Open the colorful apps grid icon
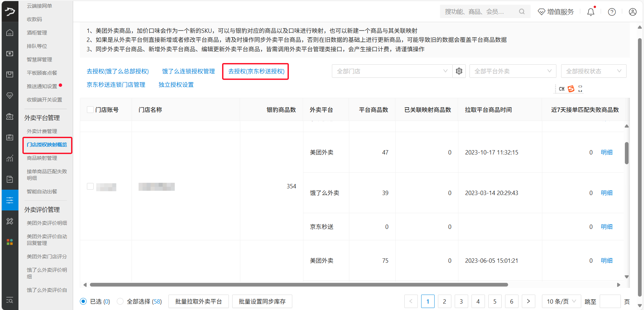The width and height of the screenshot is (644, 310). [10, 242]
